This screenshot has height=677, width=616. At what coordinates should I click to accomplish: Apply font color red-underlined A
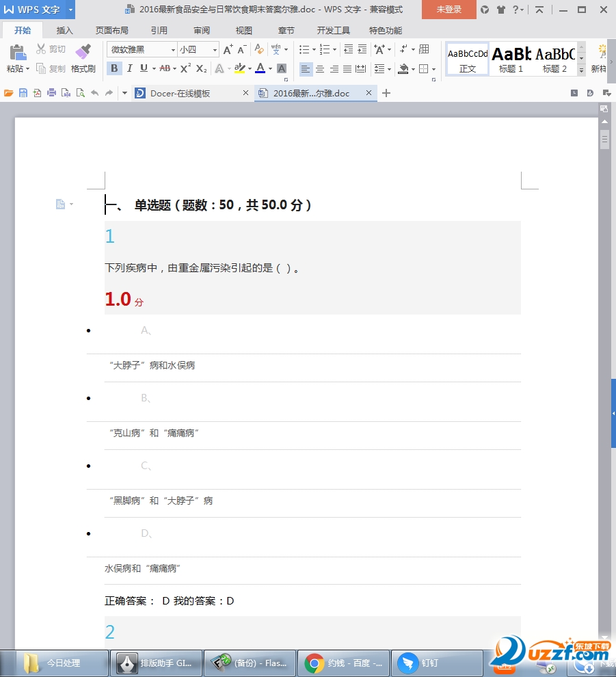point(260,68)
